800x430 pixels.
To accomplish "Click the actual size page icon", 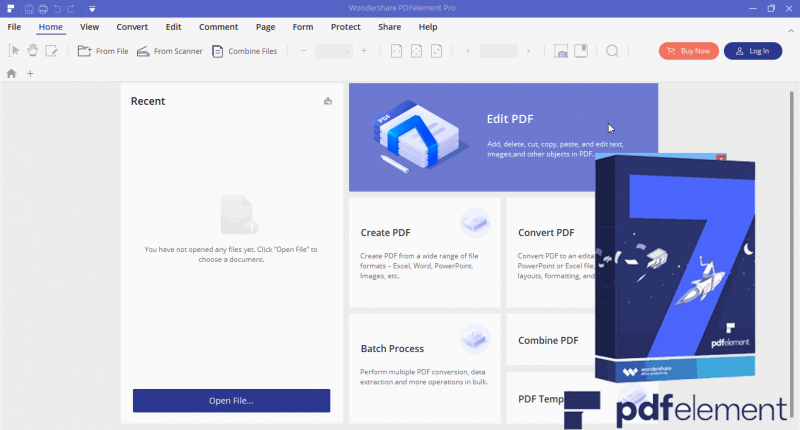I will coord(436,51).
